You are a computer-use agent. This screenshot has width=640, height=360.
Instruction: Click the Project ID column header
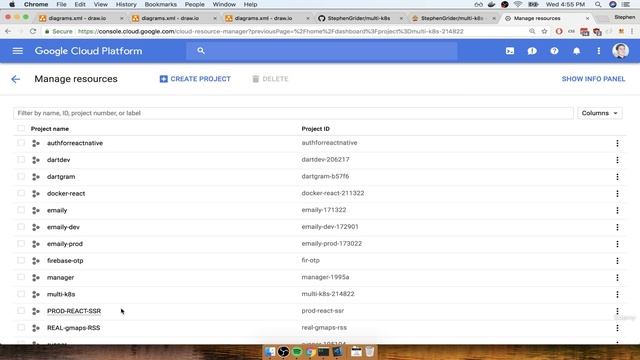click(x=316, y=129)
